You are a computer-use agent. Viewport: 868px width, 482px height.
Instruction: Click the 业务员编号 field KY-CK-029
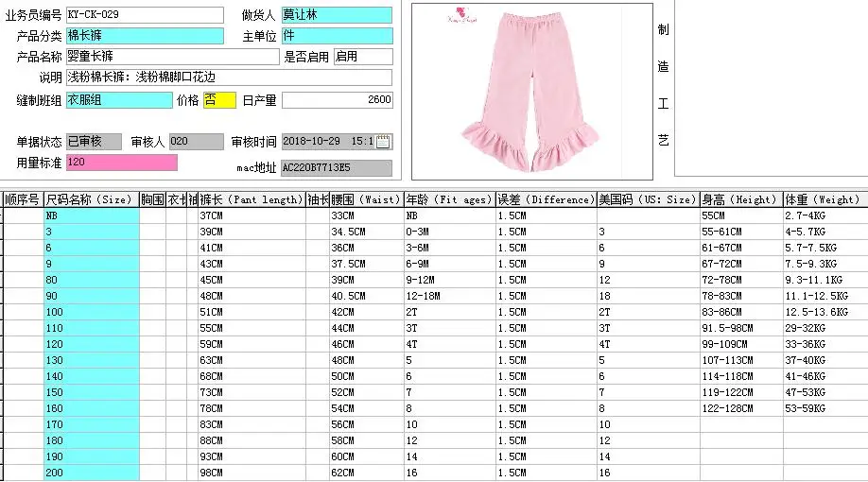pos(145,15)
